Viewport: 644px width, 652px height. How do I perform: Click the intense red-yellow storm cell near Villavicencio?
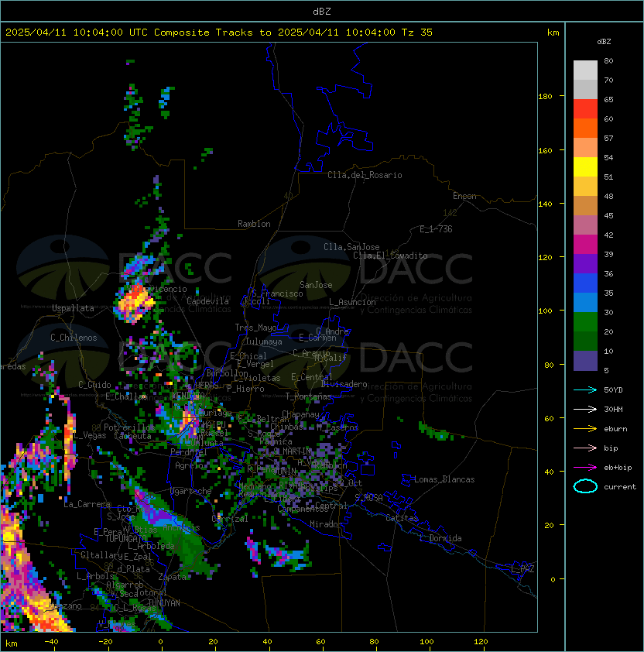pos(134,302)
